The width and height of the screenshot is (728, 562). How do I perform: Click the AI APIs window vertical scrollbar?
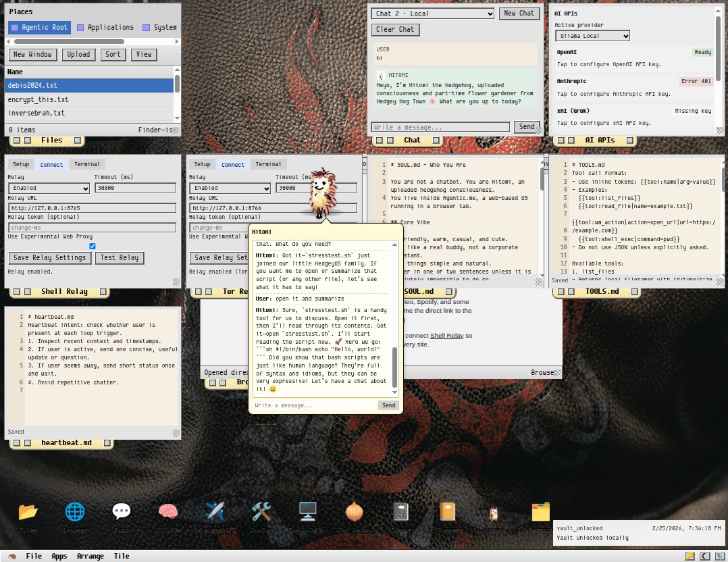coord(719,49)
